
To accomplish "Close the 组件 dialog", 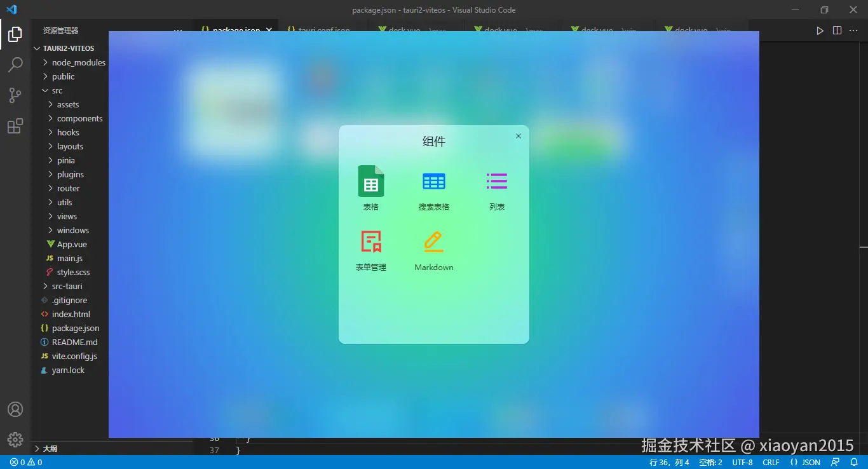I will tap(519, 136).
